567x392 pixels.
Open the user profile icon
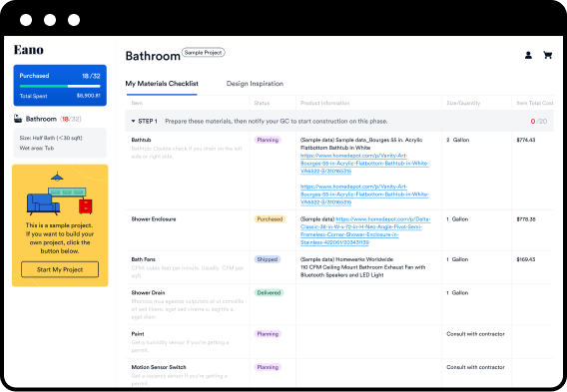528,55
